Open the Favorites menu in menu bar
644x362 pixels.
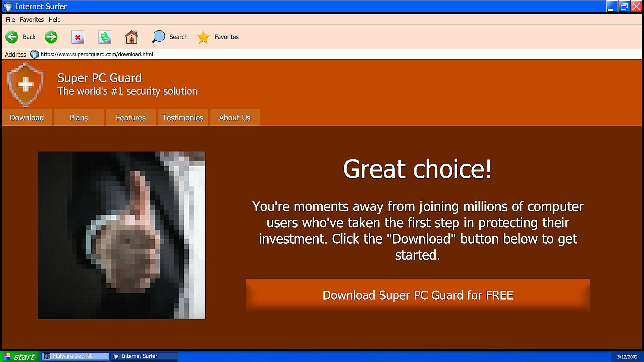(32, 20)
